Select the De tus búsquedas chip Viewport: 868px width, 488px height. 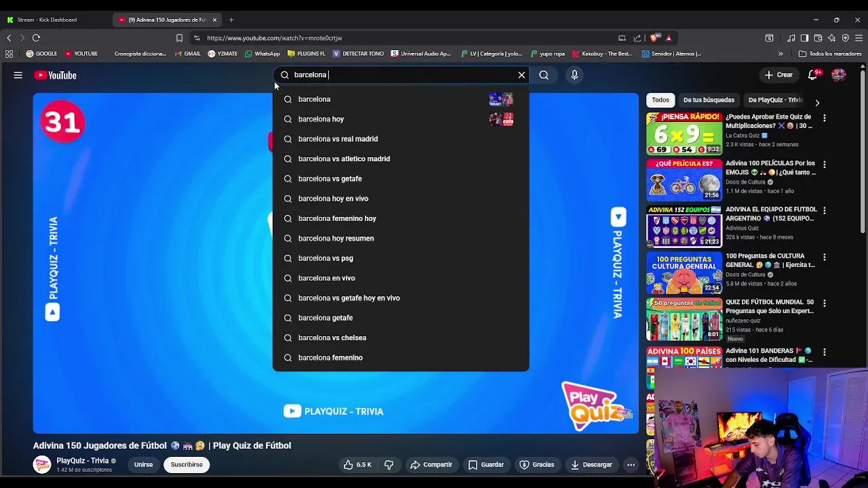tap(709, 100)
